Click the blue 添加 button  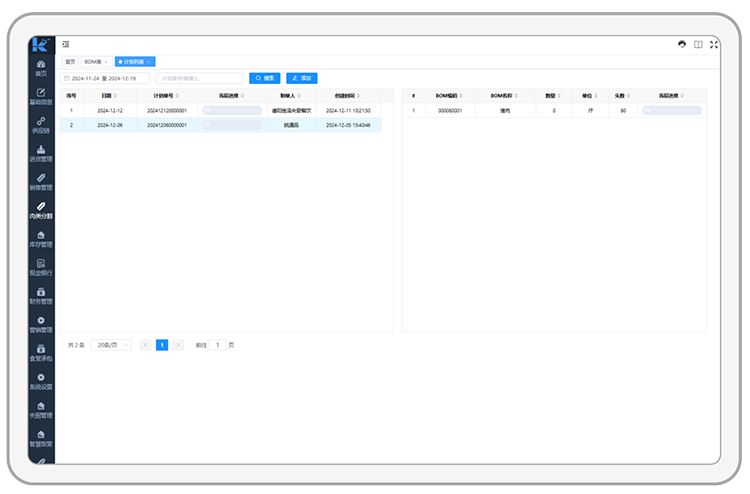coord(302,78)
